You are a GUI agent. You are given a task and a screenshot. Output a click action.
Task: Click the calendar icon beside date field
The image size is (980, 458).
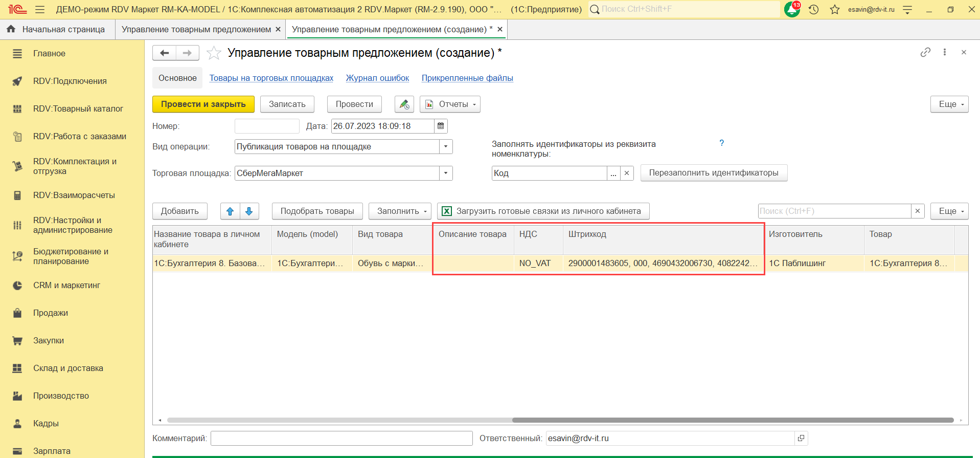pos(441,126)
